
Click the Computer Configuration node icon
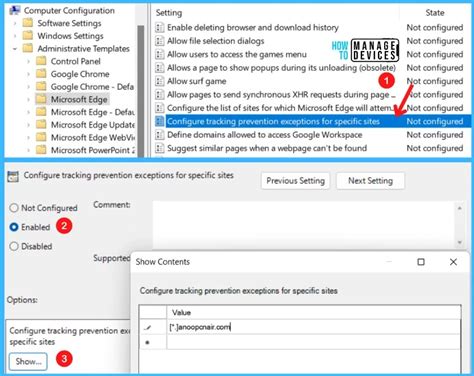pyautogui.click(x=15, y=11)
